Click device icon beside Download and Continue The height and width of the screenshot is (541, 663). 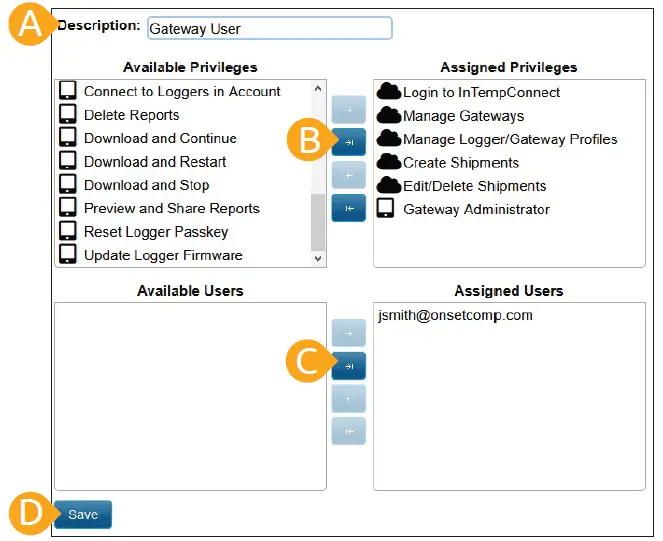(x=68, y=137)
